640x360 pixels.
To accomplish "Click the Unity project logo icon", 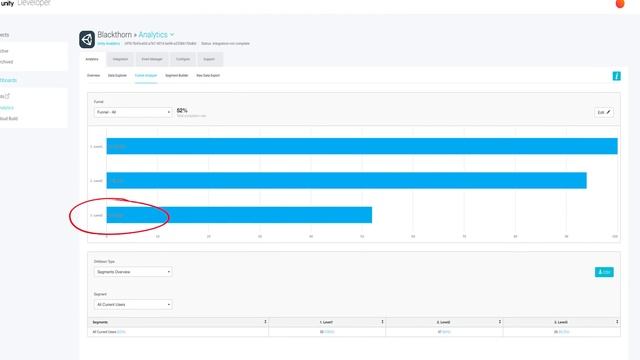I will click(x=87, y=40).
